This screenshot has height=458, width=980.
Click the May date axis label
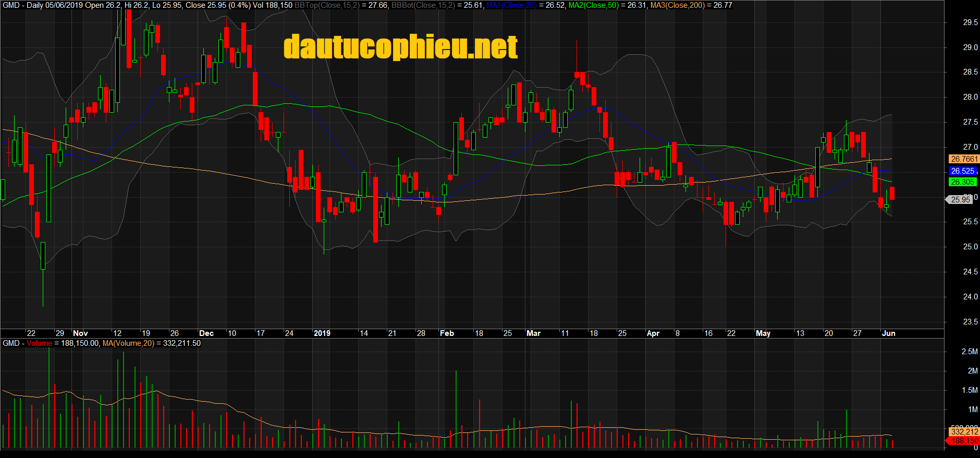[x=763, y=333]
